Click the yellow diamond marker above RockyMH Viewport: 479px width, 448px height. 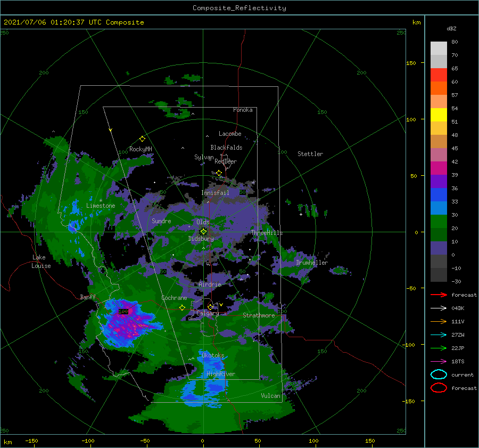coord(142,139)
